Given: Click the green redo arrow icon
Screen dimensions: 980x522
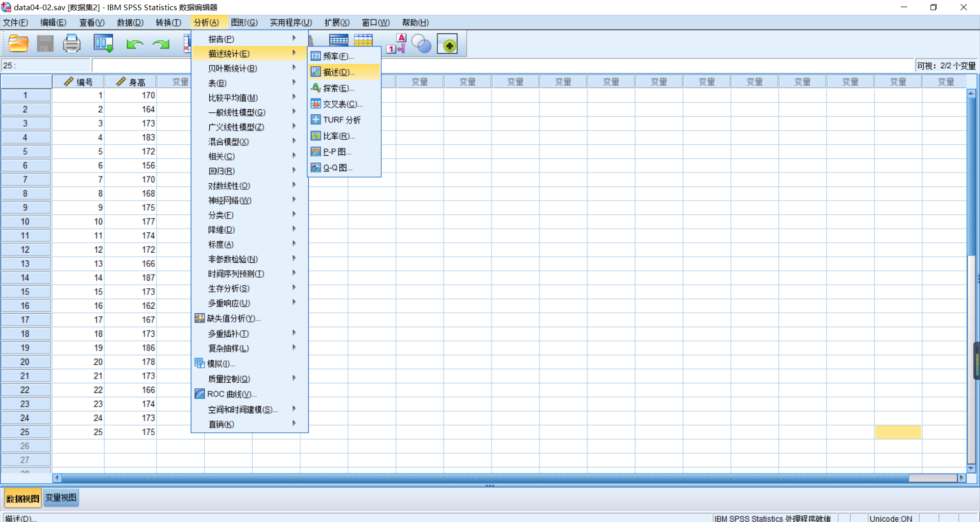Looking at the screenshot, I should (x=161, y=44).
